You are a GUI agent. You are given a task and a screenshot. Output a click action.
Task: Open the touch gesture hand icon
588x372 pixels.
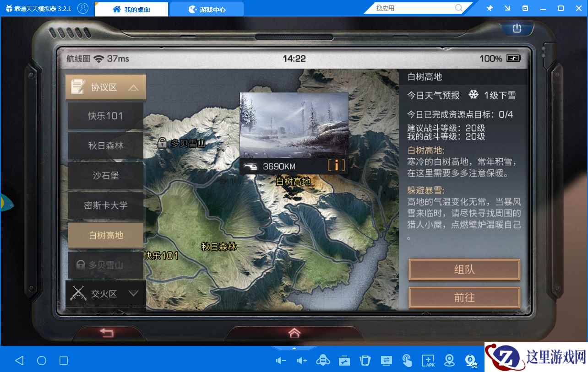tap(407, 361)
